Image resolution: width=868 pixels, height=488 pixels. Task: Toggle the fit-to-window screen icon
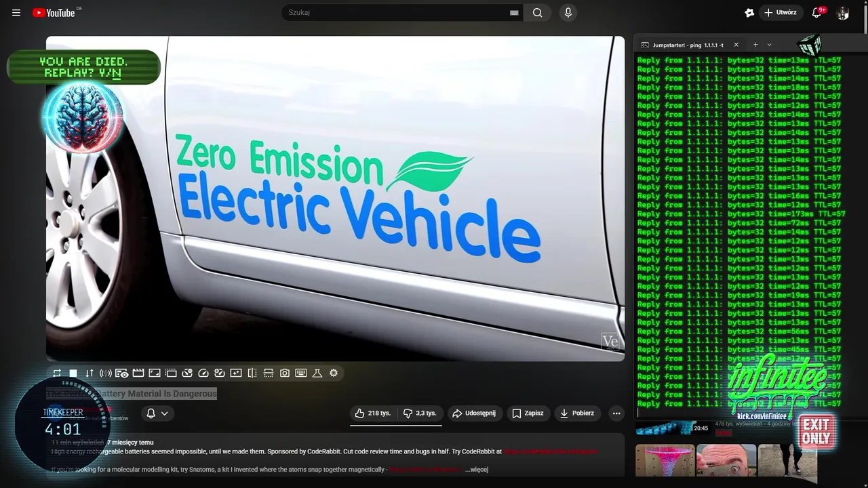pos(155,373)
